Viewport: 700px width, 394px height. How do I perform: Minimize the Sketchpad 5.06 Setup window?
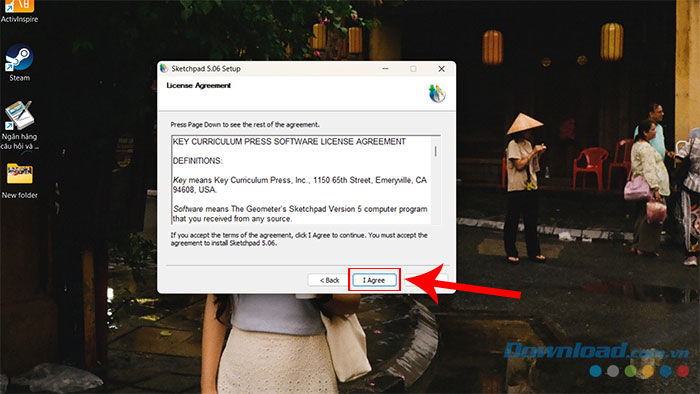pos(385,69)
